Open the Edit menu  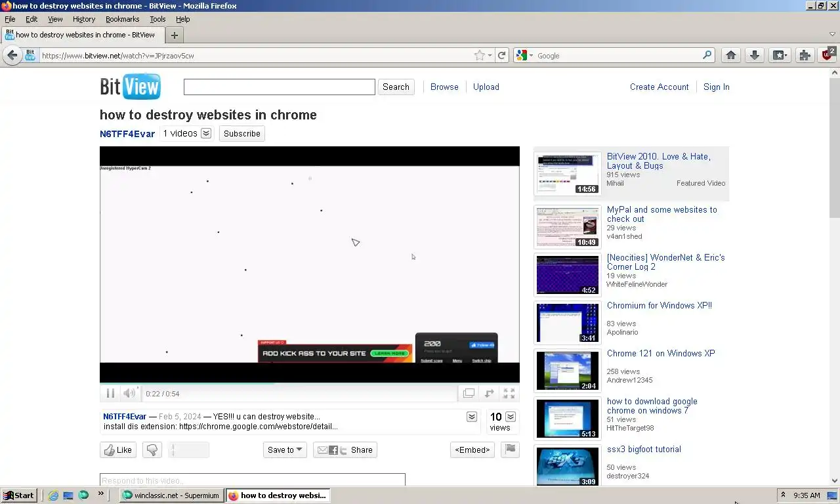coord(31,19)
